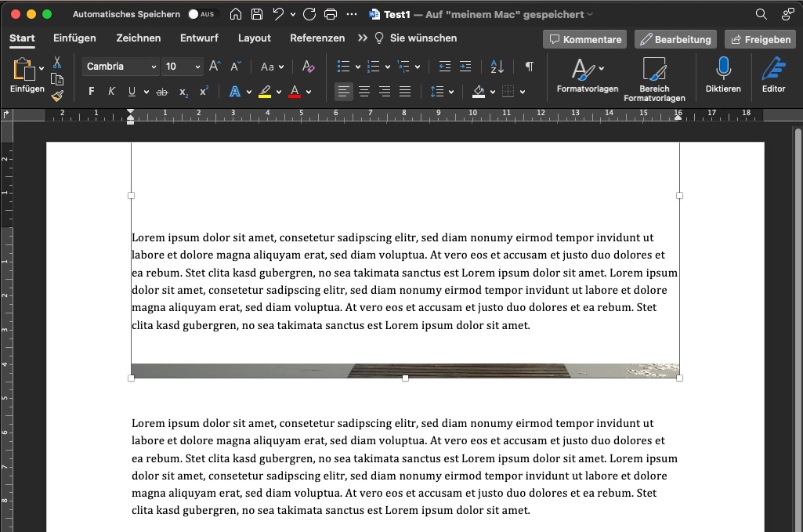803x532 pixels.
Task: Apply the yellow text highlight color
Action: tap(265, 92)
